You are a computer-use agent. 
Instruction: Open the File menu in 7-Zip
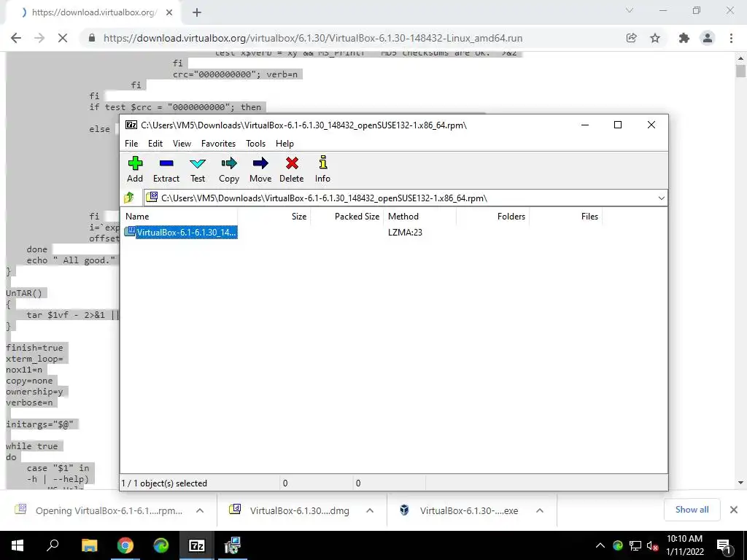(x=131, y=144)
